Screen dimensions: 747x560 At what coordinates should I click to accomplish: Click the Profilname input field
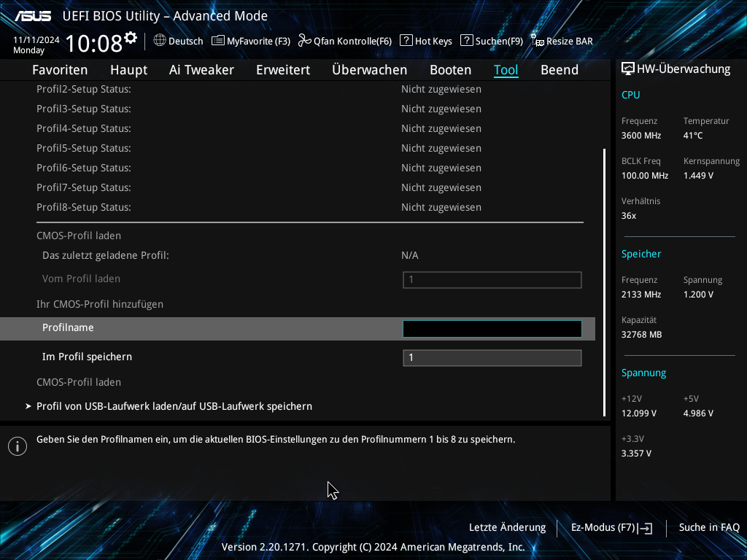(x=492, y=329)
